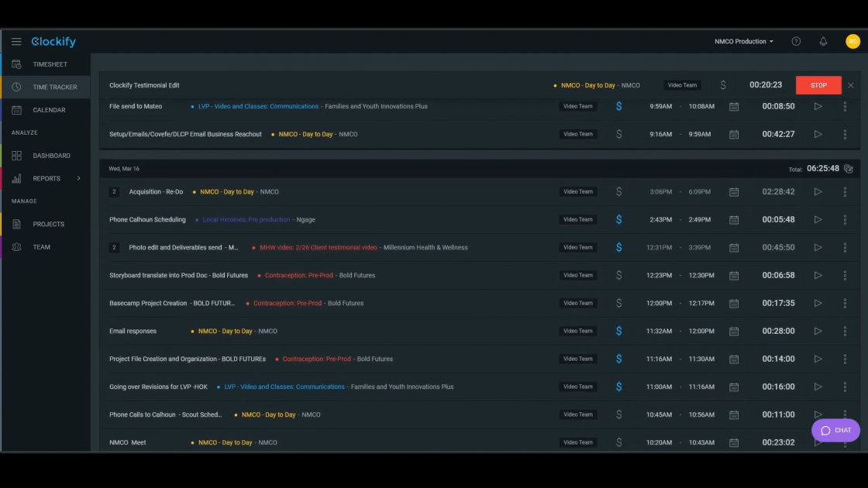Edit 11:32AM start time of Email responses
The width and height of the screenshot is (868, 488).
tap(659, 331)
